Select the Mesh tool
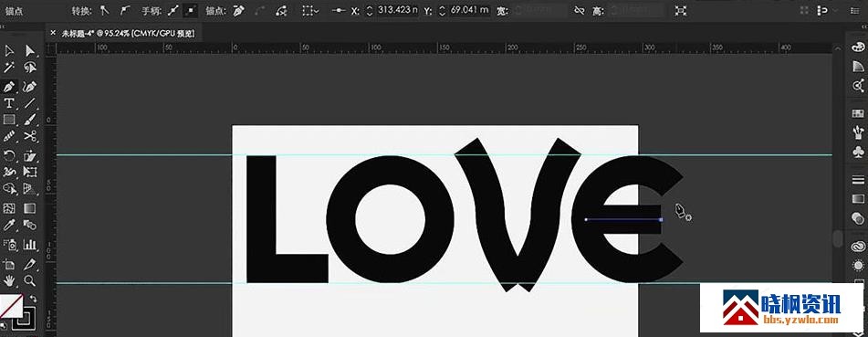 9,208
